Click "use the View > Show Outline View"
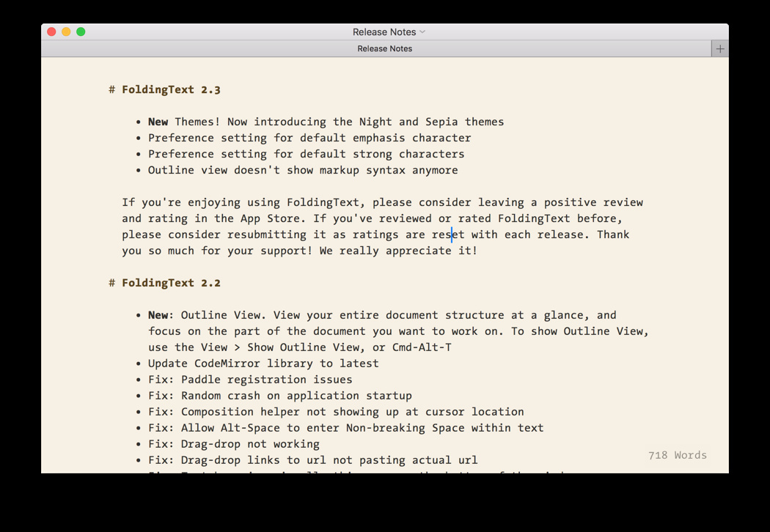 299,347
